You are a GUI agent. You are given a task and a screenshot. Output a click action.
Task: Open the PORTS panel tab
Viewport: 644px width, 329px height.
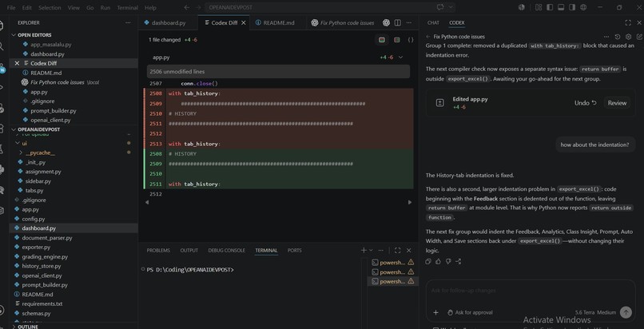[295, 250]
